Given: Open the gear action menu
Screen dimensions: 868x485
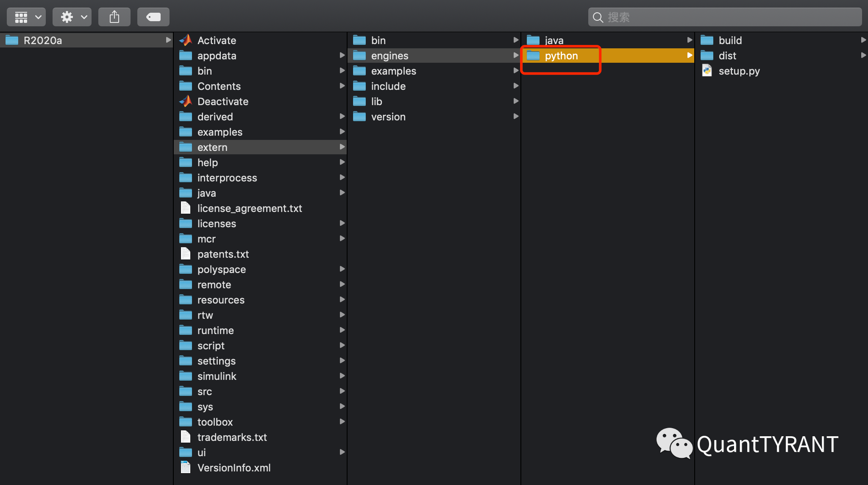Looking at the screenshot, I should (72, 17).
